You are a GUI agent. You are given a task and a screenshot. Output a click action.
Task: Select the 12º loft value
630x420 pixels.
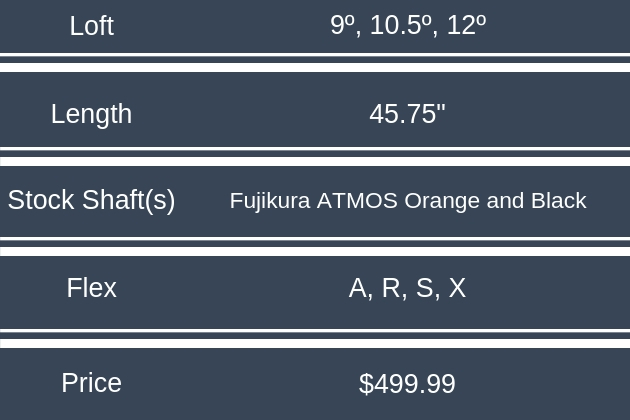(466, 26)
